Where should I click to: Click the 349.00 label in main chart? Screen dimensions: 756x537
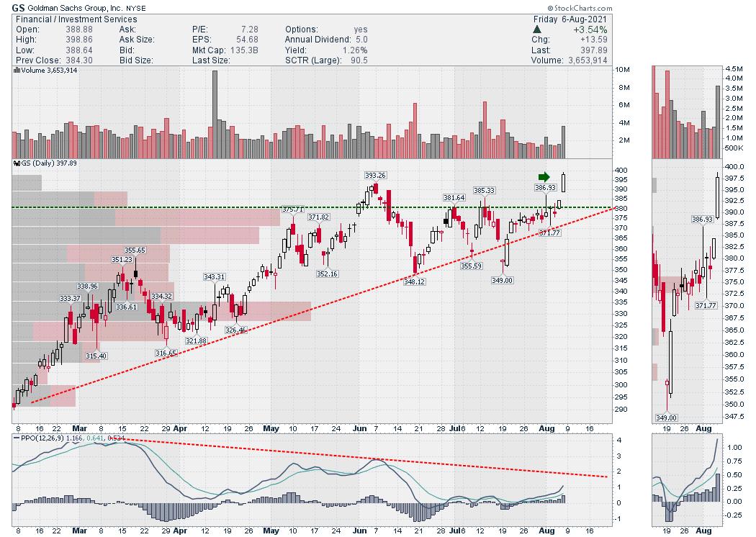tap(503, 280)
